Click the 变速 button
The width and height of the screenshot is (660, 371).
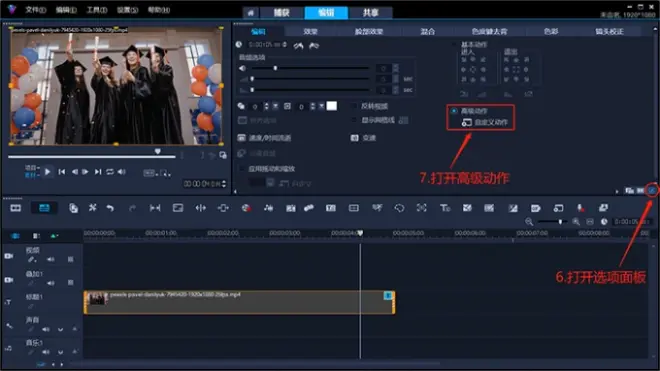click(364, 138)
